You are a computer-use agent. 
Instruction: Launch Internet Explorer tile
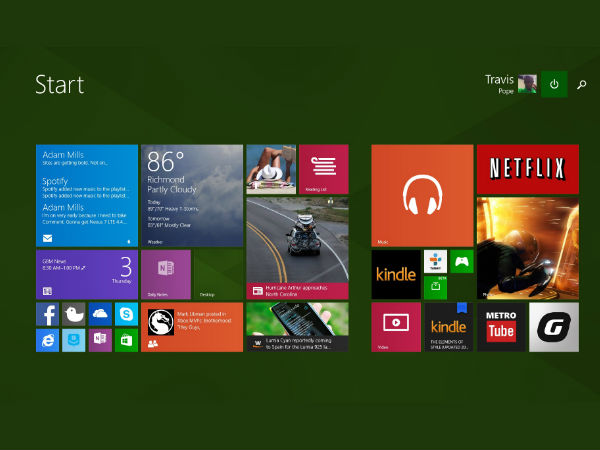coord(48,340)
